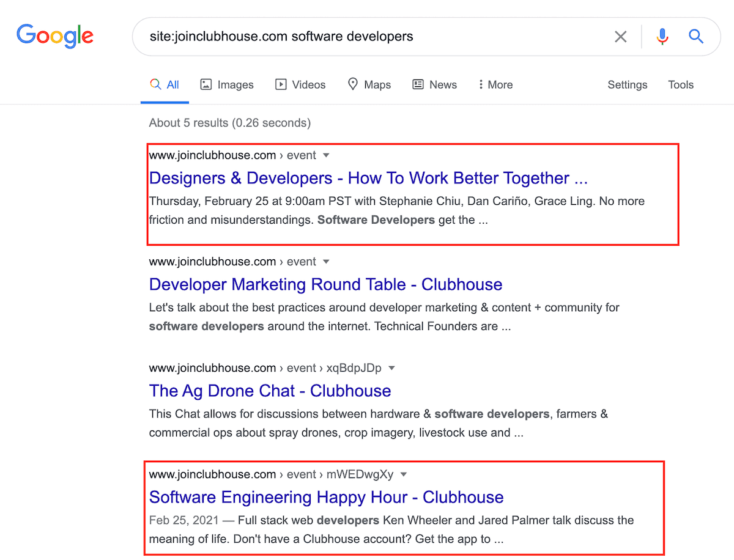The height and width of the screenshot is (560, 734).
Task: Open the Tools menu
Action: click(681, 84)
